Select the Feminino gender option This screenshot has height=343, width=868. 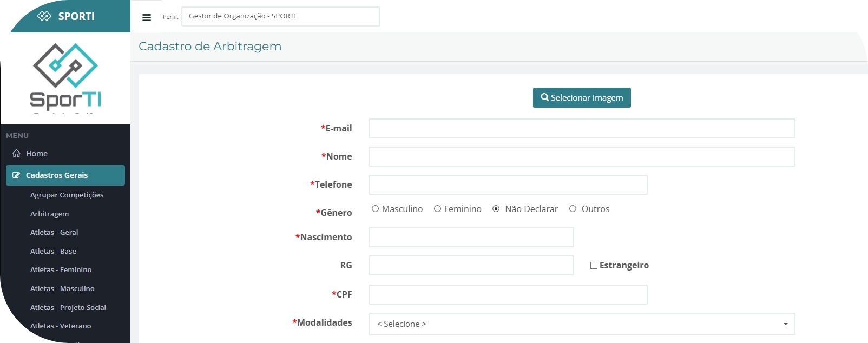pyautogui.click(x=437, y=209)
